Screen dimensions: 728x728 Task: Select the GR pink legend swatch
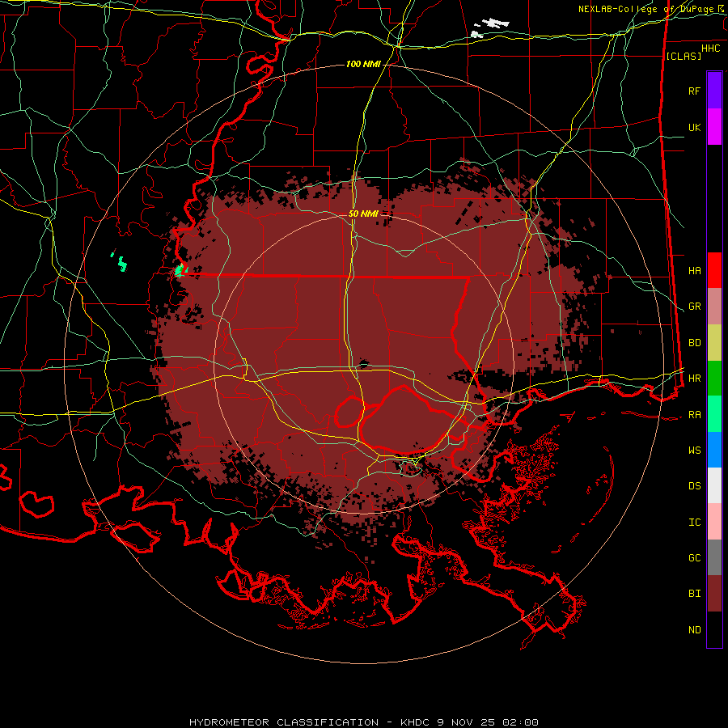pos(714,307)
